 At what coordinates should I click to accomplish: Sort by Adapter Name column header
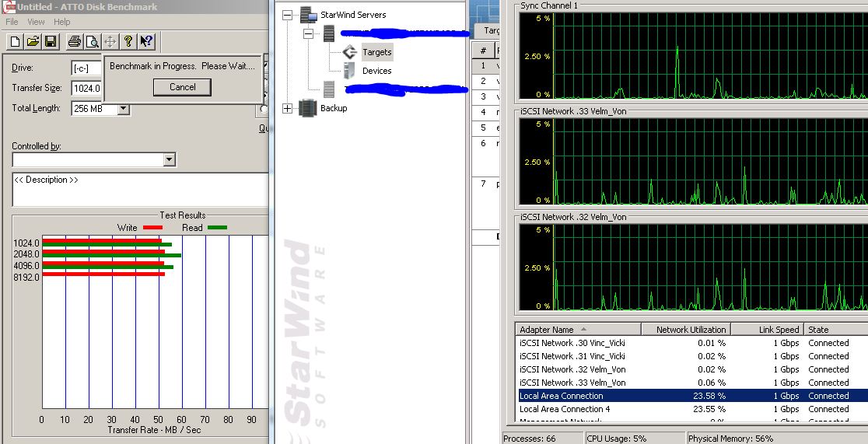pos(578,330)
